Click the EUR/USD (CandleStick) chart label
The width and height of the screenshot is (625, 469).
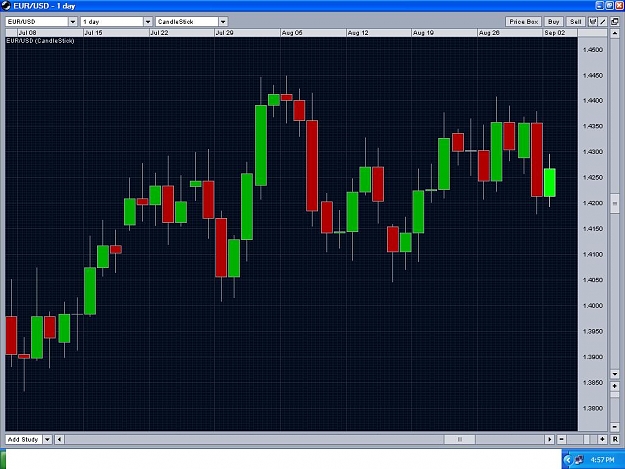40,41
